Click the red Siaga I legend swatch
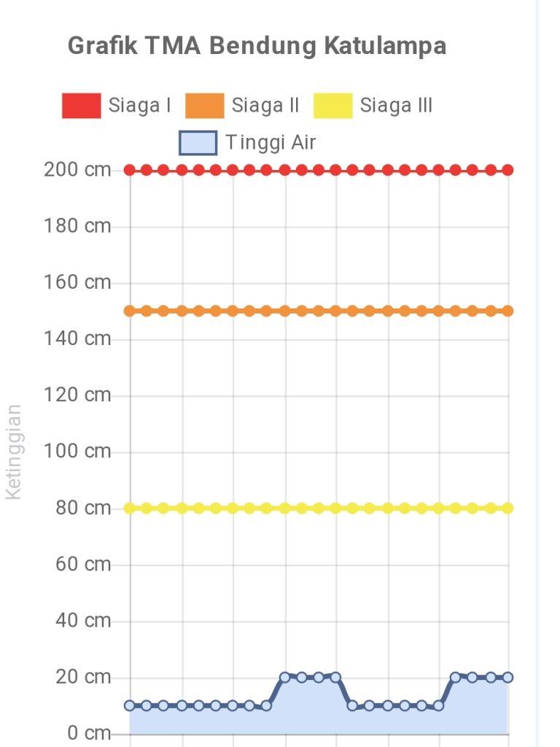Screen dimensions: 560x747 (81, 106)
